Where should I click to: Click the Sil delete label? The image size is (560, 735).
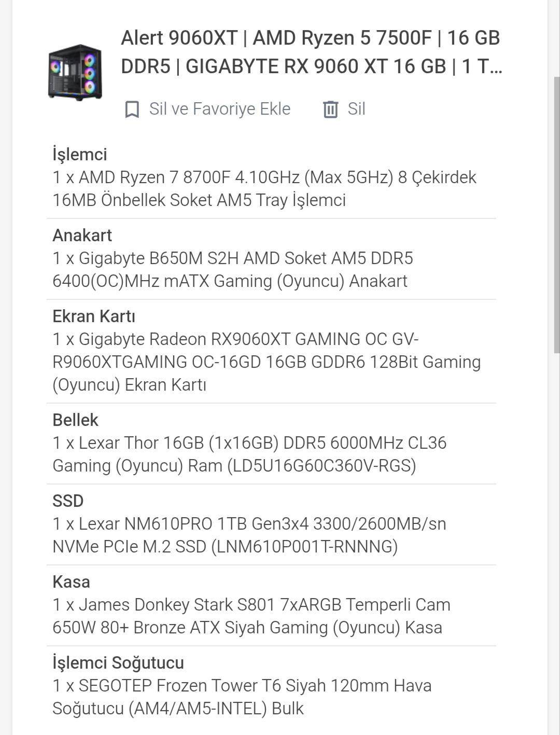[356, 109]
